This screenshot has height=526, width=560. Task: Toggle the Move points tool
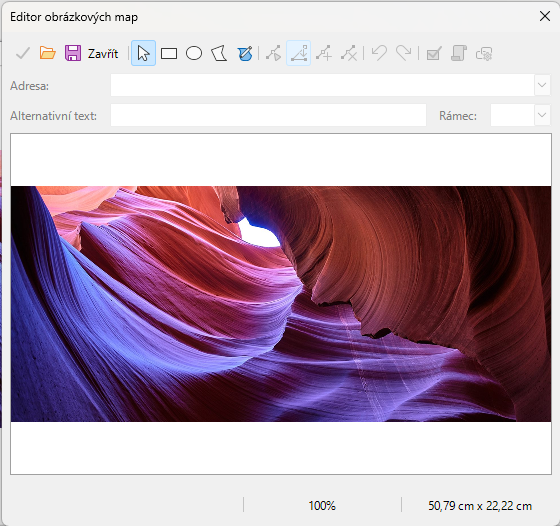(x=299, y=53)
